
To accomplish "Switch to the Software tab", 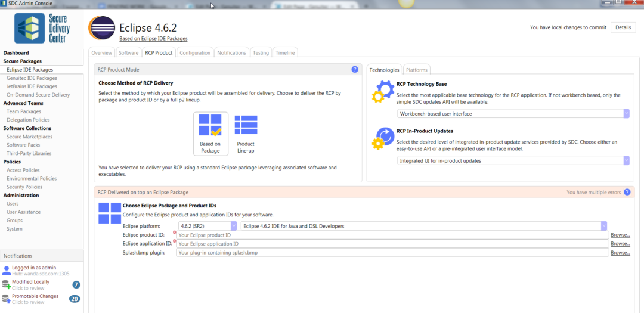I will (129, 52).
